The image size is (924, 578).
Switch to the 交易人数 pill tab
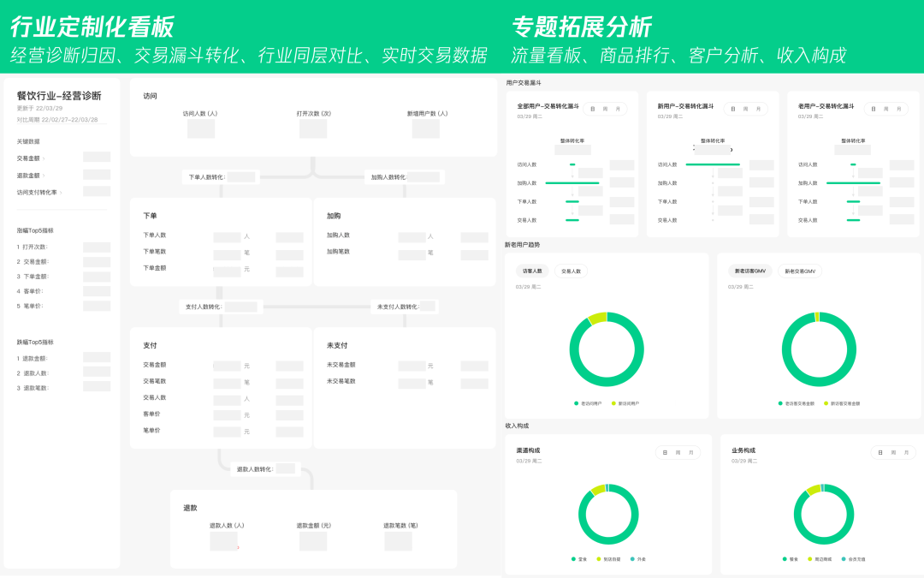tap(571, 271)
